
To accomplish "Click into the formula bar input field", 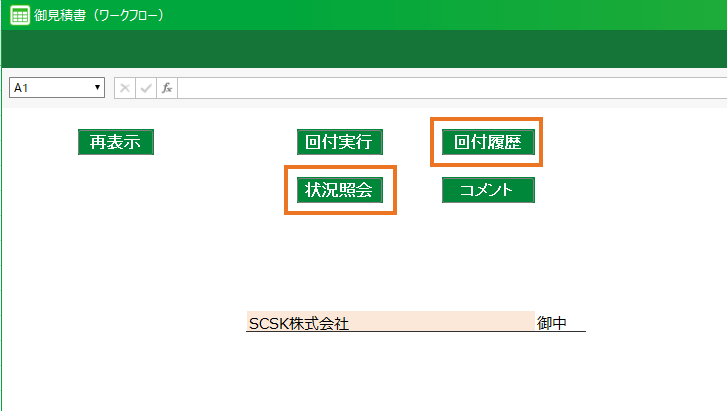I will [x=450, y=88].
